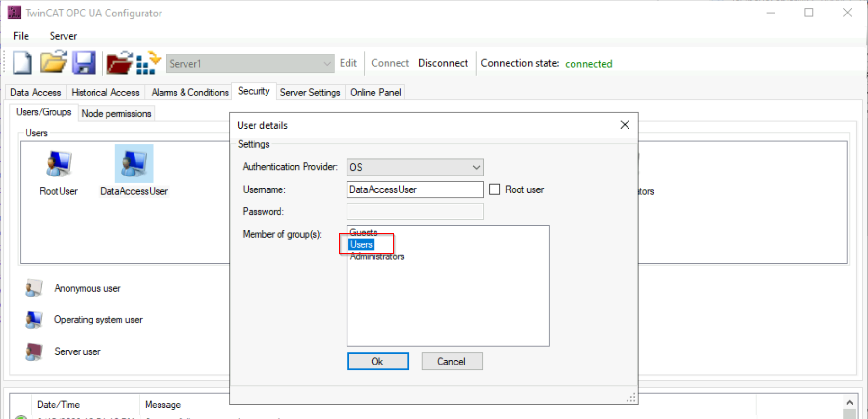Click the new blank configuration icon
The image size is (868, 419).
[x=22, y=63]
